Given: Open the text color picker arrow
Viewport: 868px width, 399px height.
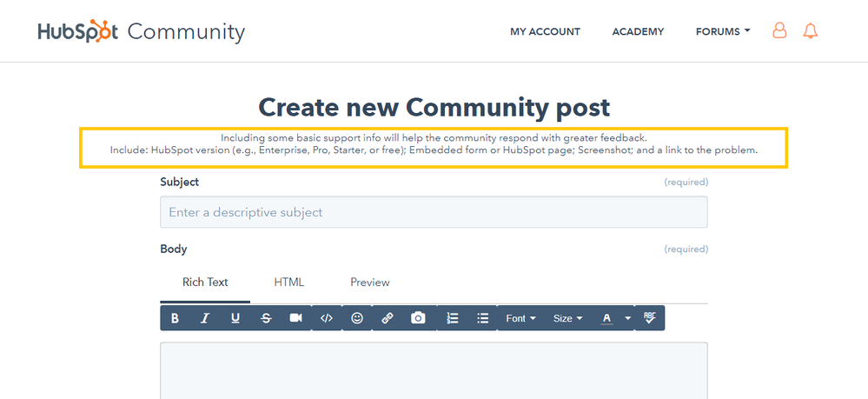Looking at the screenshot, I should [x=627, y=318].
